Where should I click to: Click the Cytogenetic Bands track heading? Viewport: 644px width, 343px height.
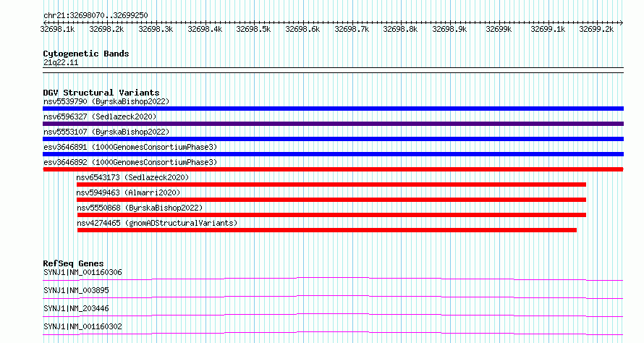coord(86,54)
